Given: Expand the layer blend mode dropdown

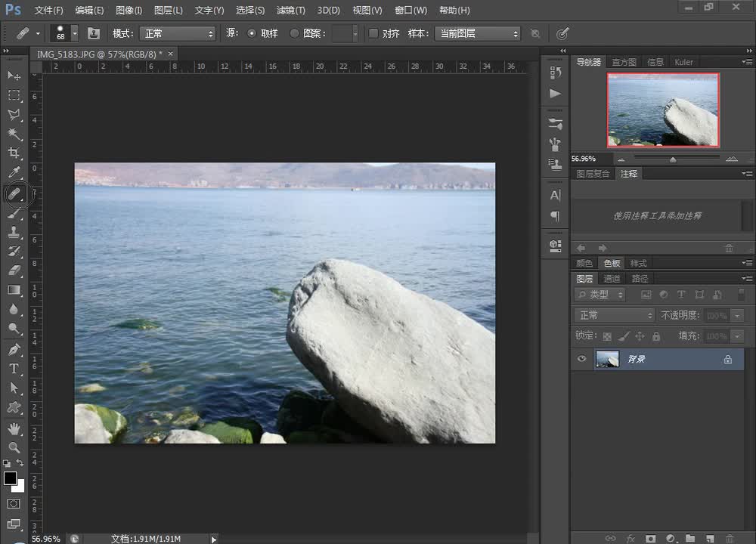Looking at the screenshot, I should [614, 315].
